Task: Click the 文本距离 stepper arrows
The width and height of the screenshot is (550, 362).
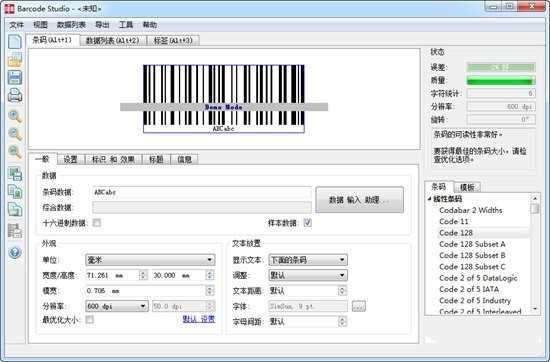Action: (342, 291)
